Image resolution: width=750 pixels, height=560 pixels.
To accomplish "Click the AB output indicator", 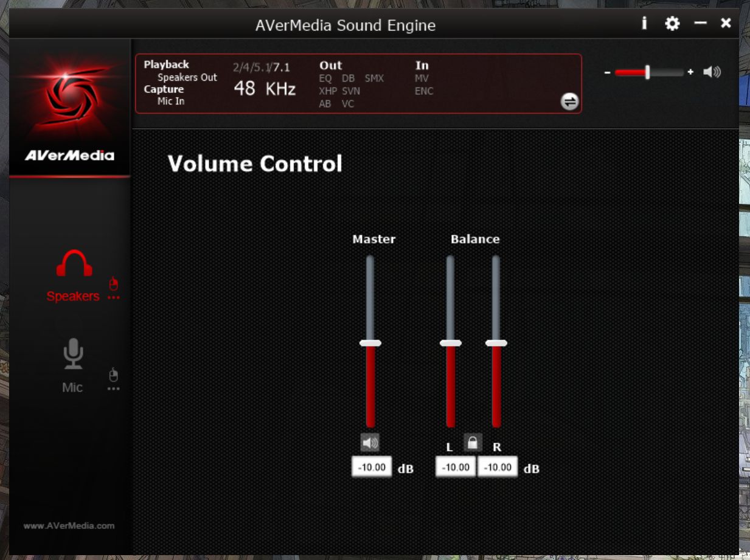I will click(x=325, y=104).
